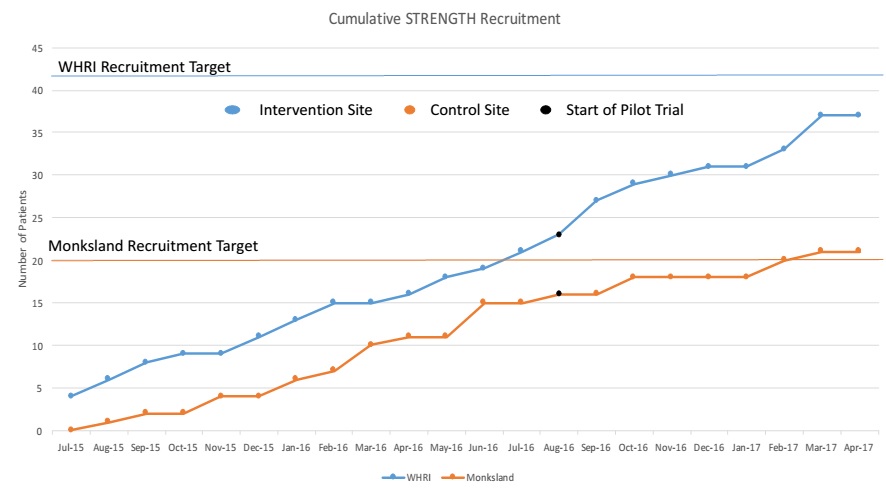Click the black pilot-start point on the WHRI line
The width and height of the screenshot is (886, 490).
(558, 234)
